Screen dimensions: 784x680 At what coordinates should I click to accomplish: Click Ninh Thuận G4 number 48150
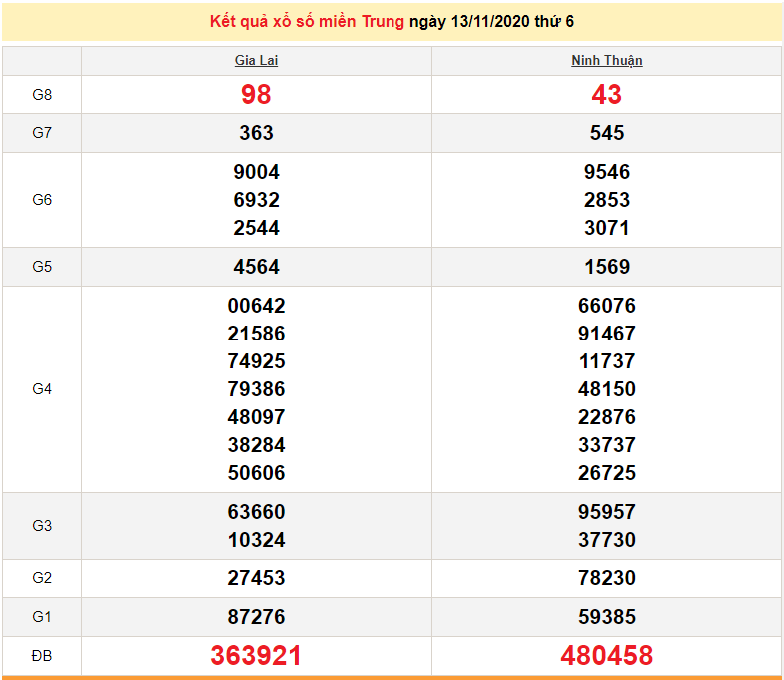pyautogui.click(x=606, y=389)
